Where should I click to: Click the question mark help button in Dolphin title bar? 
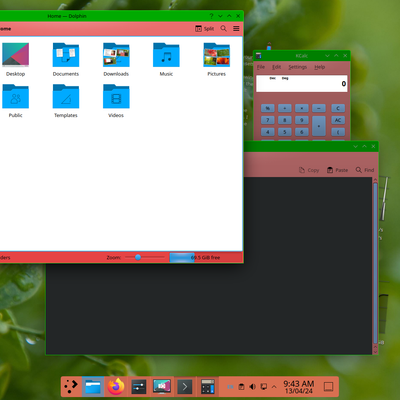pos(211,16)
